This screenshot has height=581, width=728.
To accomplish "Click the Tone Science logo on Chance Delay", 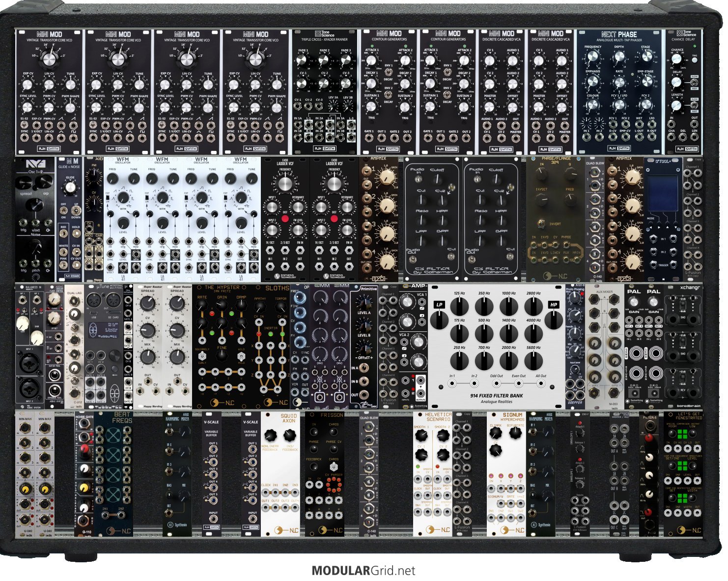I will [686, 33].
